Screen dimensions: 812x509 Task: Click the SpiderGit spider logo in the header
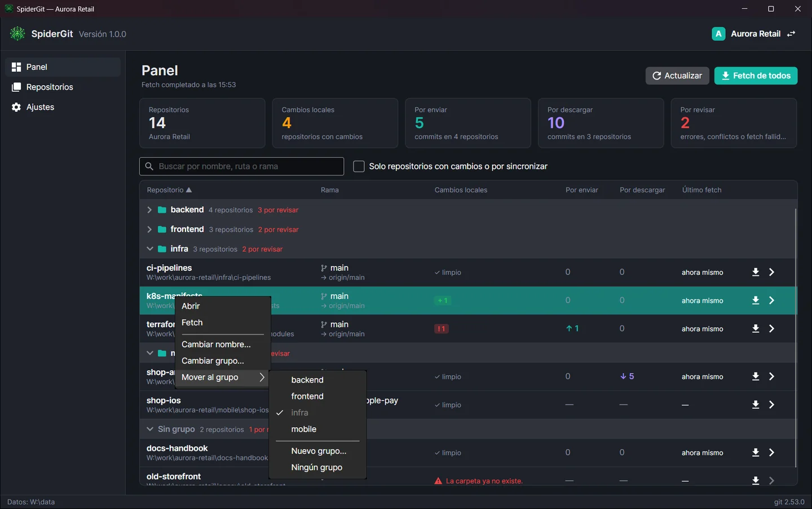[x=17, y=34]
